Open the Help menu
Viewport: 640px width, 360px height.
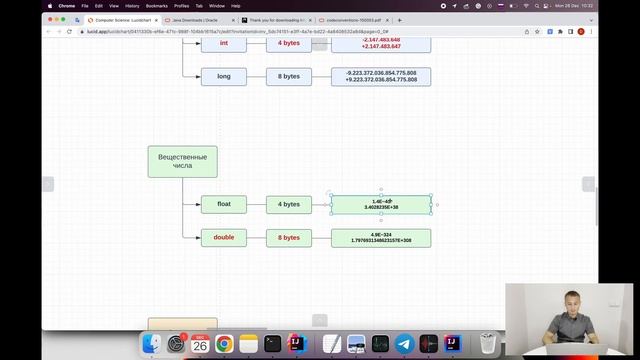click(x=236, y=6)
